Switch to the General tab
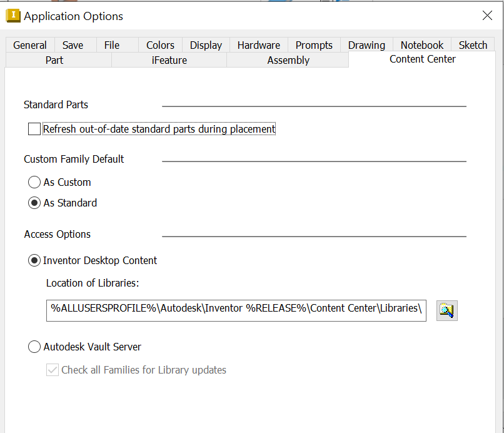 coord(29,45)
